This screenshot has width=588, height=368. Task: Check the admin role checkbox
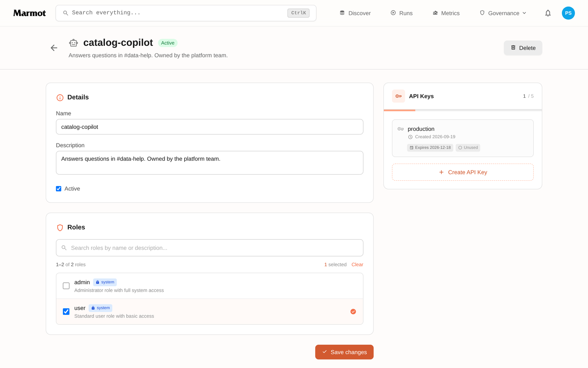tap(66, 286)
